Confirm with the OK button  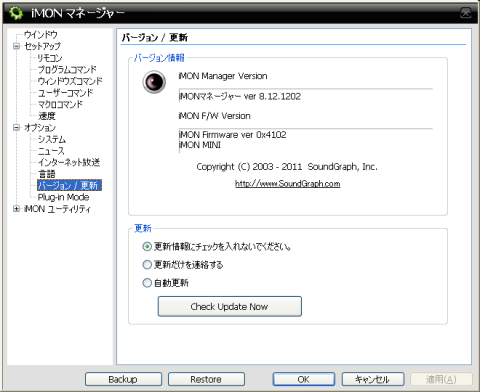(x=304, y=379)
